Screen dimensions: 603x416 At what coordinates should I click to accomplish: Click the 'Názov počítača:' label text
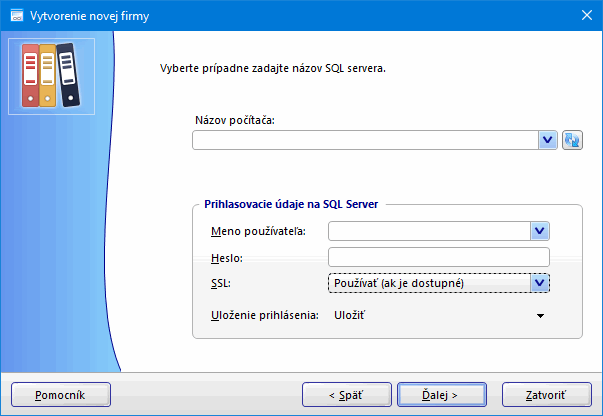(234, 121)
